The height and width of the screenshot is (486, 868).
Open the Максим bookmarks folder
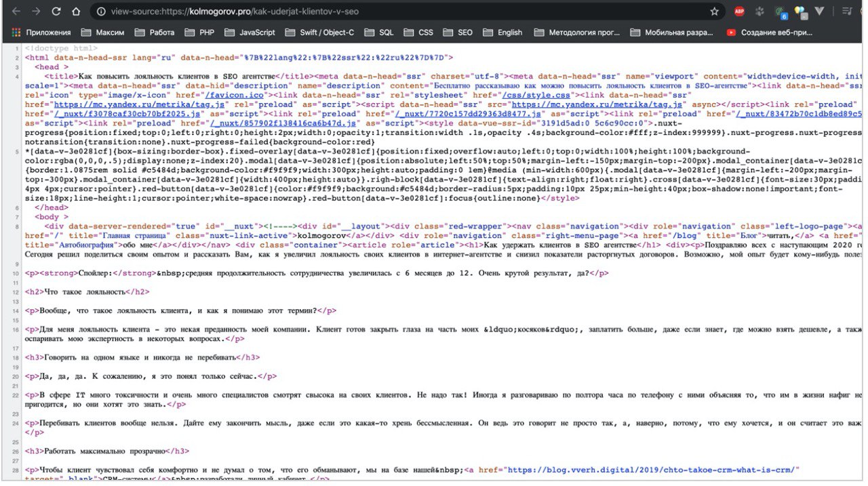pyautogui.click(x=102, y=32)
